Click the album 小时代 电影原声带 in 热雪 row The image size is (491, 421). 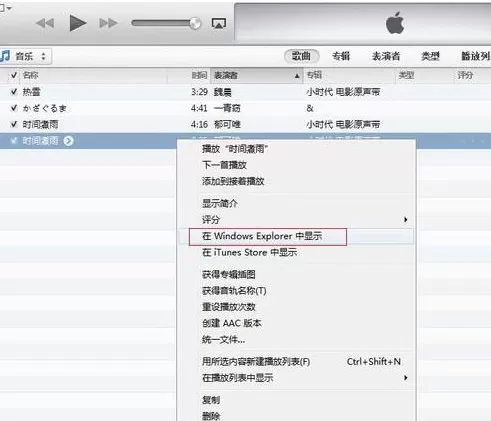(343, 92)
